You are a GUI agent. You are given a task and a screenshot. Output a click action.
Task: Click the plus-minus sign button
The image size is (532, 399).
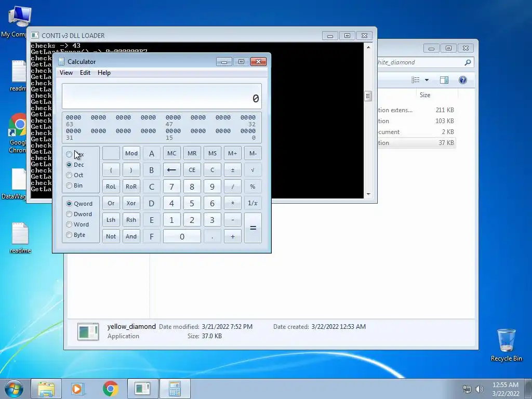(233, 170)
